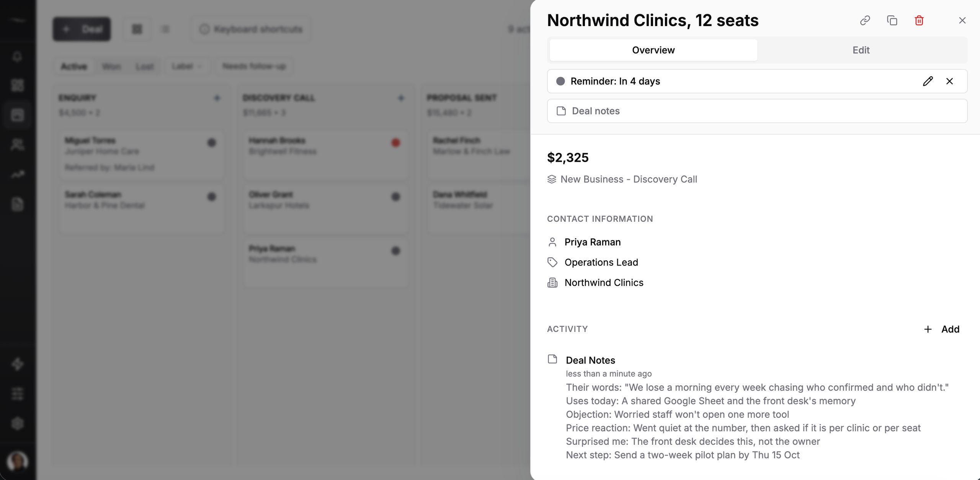Open the Oliver Grant deal card
Image resolution: width=980 pixels, height=480 pixels.
click(x=326, y=209)
